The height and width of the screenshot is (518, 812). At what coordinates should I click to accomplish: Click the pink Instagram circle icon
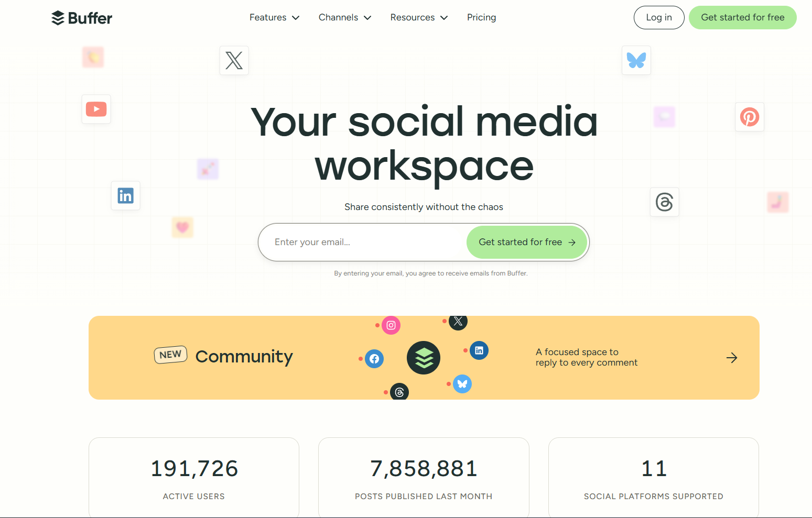coord(391,325)
